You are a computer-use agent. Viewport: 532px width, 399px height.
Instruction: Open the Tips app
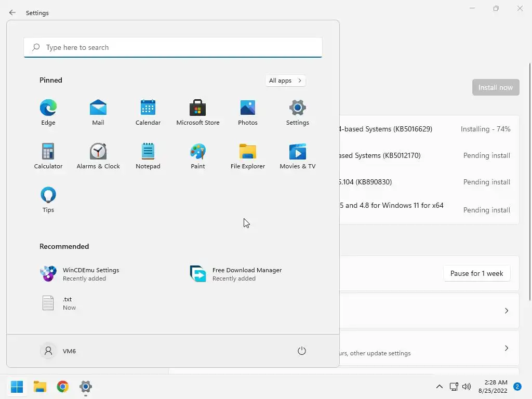point(48,200)
